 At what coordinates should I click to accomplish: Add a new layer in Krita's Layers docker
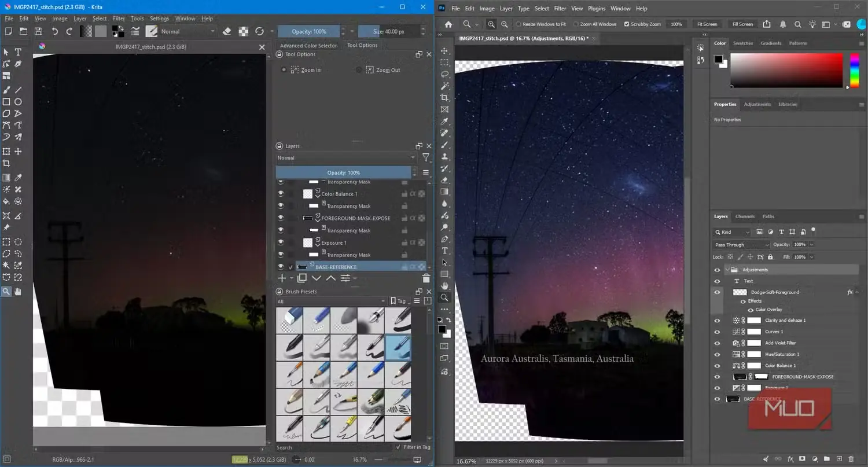point(282,278)
